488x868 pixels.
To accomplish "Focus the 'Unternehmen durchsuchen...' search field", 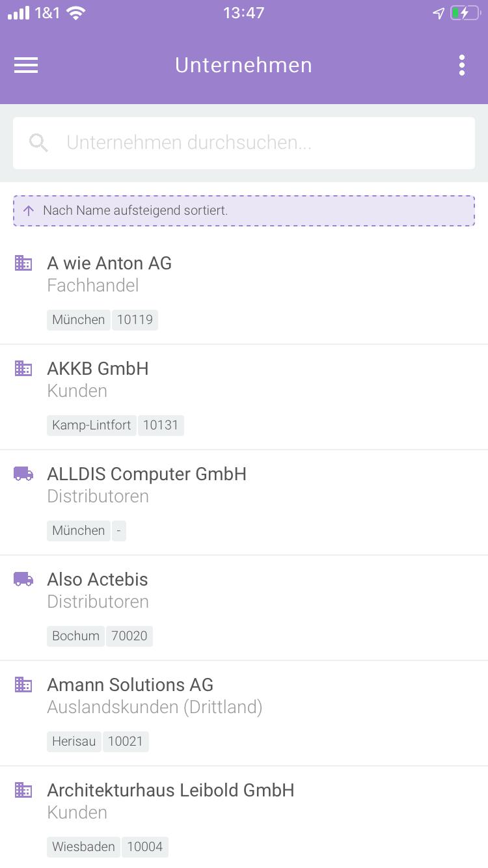I will point(260,143).
